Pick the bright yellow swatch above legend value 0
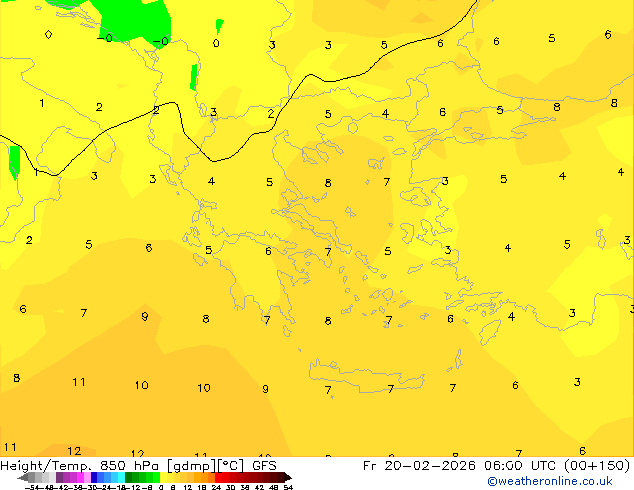This screenshot has width=634, height=490. (x=163, y=477)
